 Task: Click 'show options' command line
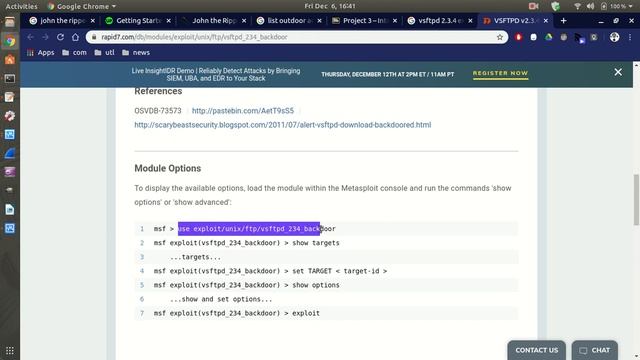[x=247, y=285]
